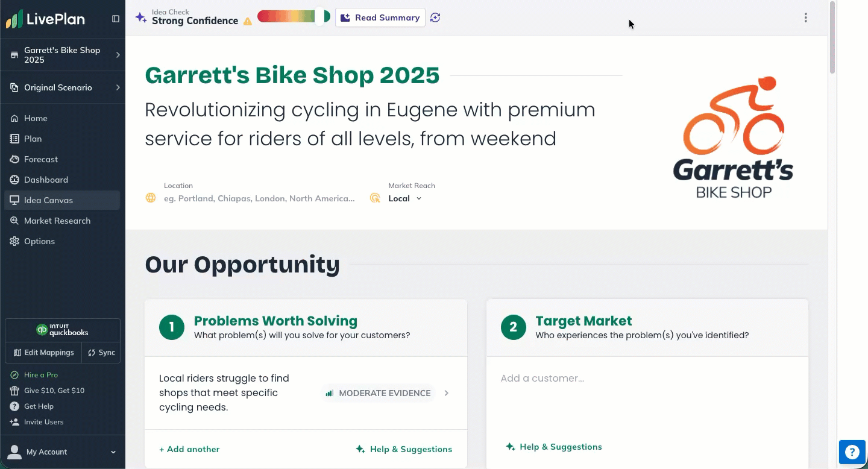Click the Garrett's Bike Shop logo image

coord(732,137)
